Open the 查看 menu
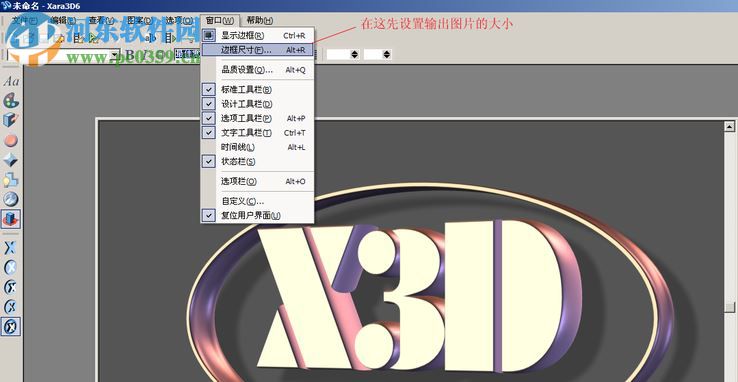This screenshot has height=382, width=738. click(x=101, y=20)
